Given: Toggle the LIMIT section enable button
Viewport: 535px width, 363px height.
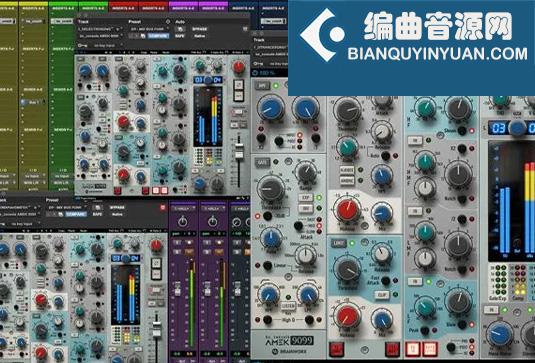Looking at the screenshot, I should click(x=339, y=243).
